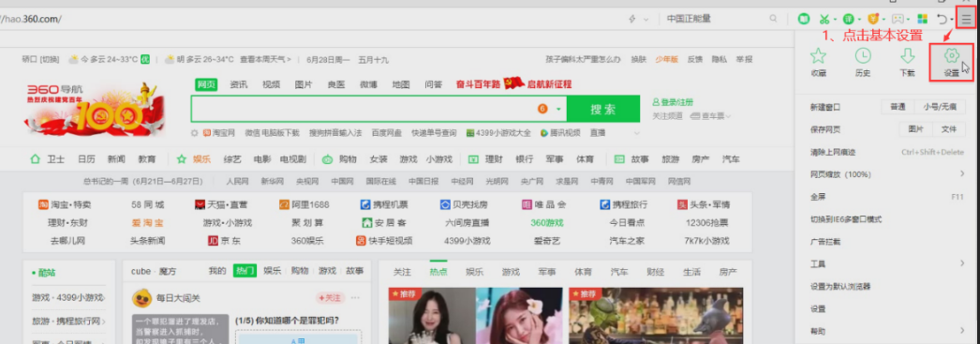Select the 热门 tab in cube·魔方
This screenshot has height=344, width=980.
tap(245, 271)
